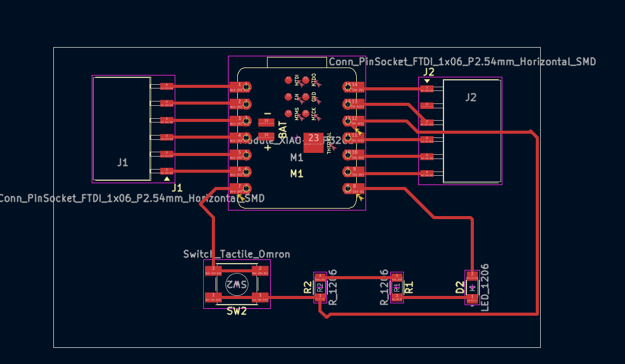The height and width of the screenshot is (364, 625).
Task: Select top pad 2 of LED D2
Action: tap(473, 275)
